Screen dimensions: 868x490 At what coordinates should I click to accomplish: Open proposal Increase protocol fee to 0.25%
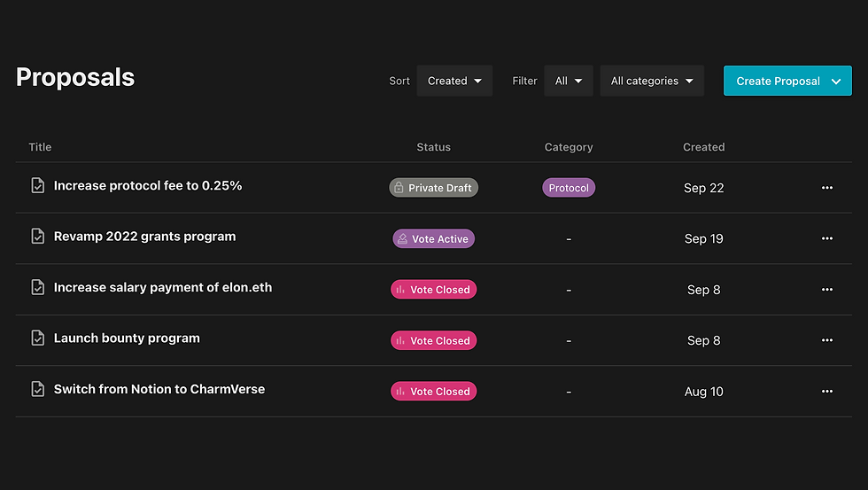(148, 185)
